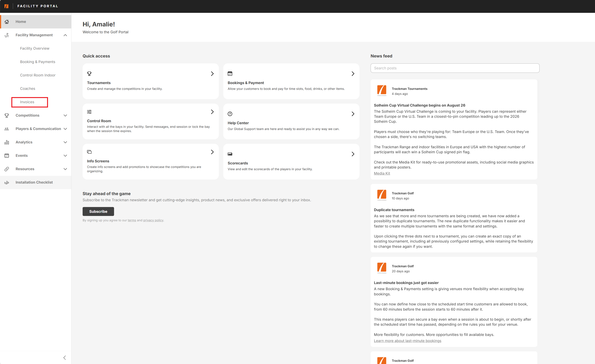Click the Facility Management menu label
Screen dimensions: 595x364
point(34,35)
